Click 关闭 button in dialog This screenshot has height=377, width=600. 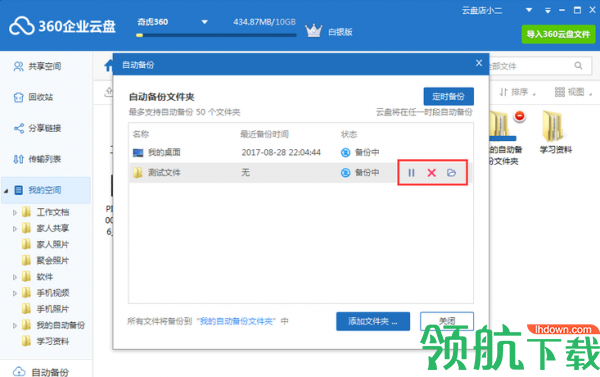(x=447, y=322)
